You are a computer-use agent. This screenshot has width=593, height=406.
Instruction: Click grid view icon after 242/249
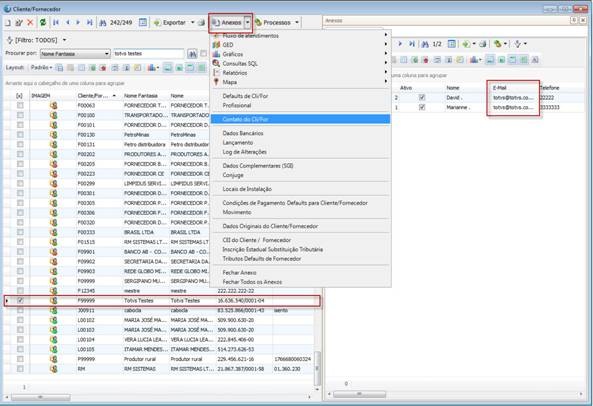point(143,23)
